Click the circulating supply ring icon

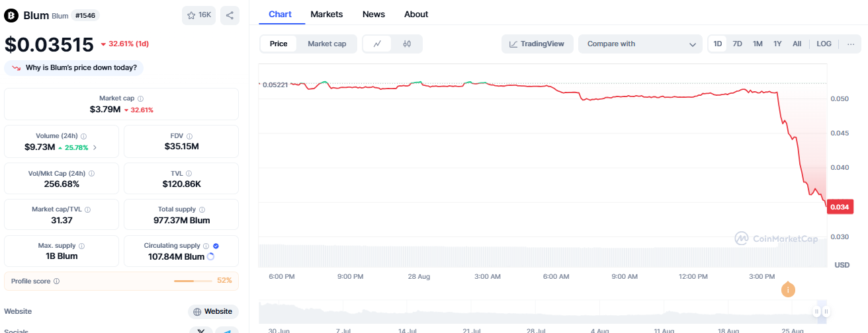[x=210, y=256]
